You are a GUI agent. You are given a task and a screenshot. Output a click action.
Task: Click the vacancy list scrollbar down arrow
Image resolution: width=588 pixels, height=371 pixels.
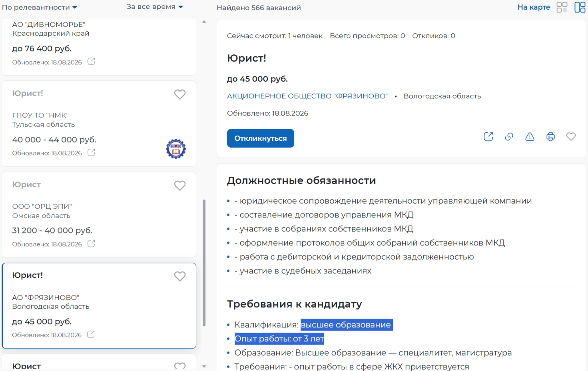[204, 366]
